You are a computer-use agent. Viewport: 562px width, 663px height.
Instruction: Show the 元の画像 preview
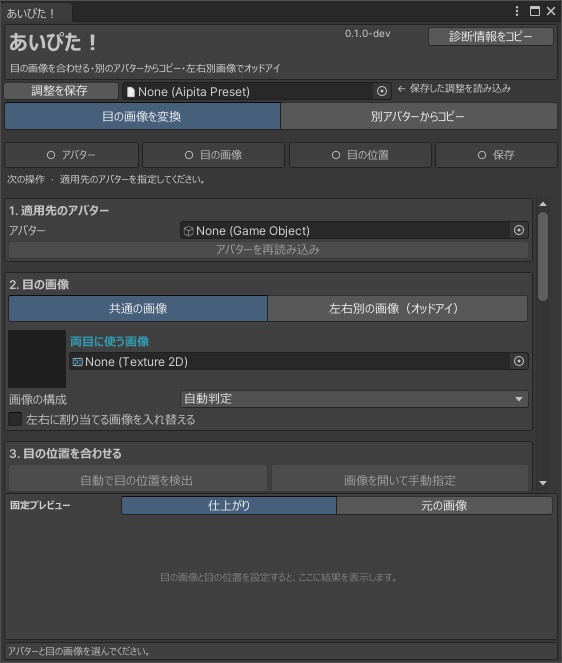(444, 506)
